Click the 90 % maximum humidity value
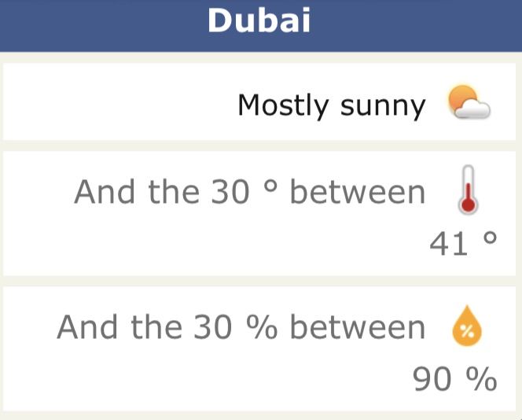The height and width of the screenshot is (420, 522). coord(454,378)
